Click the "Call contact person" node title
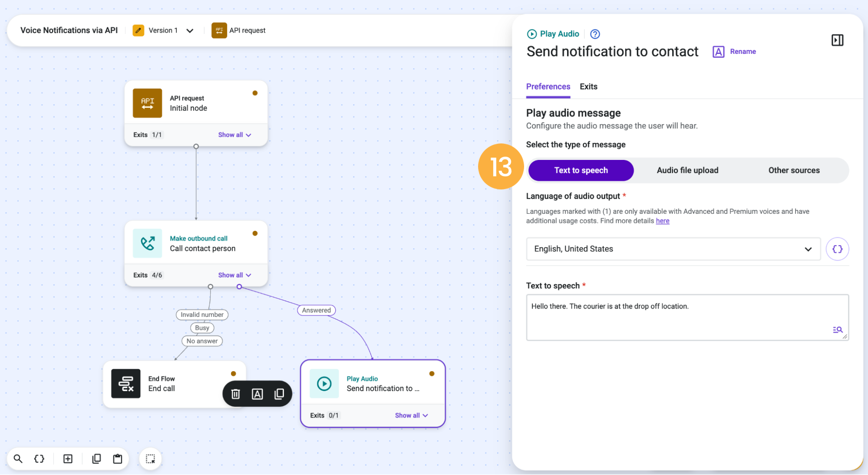This screenshot has width=868, height=475. pos(202,248)
